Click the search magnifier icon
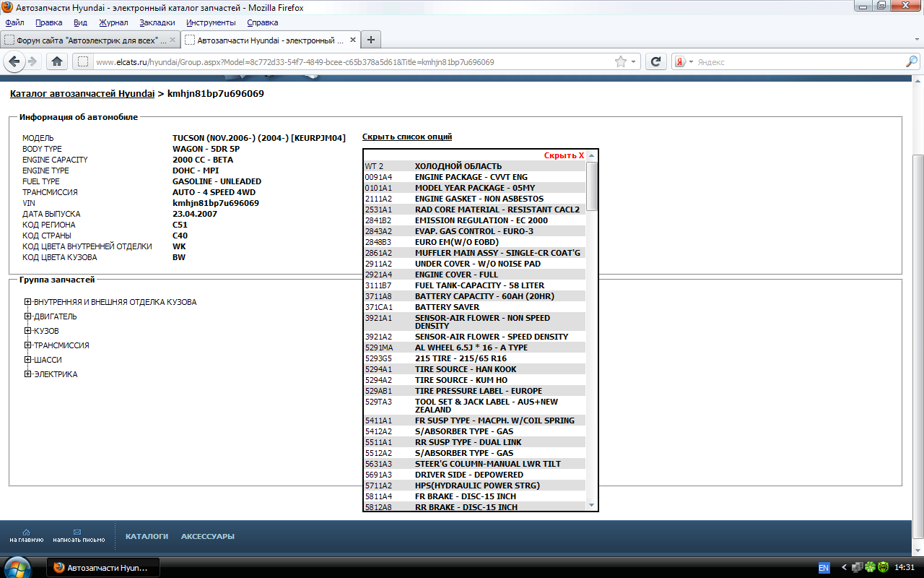 coord(912,61)
